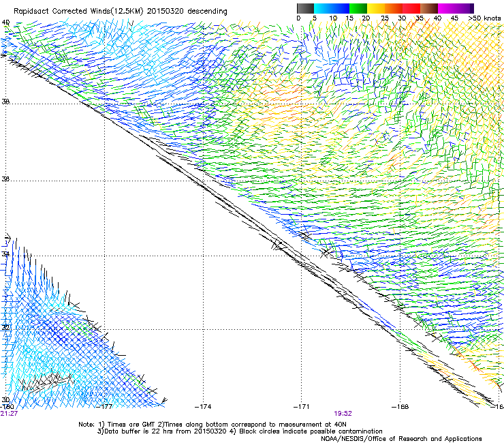Viewport: 504px width, 443px height.
Task: Choose the dark purple 45-50 knots legend segment
Action: click(464, 8)
